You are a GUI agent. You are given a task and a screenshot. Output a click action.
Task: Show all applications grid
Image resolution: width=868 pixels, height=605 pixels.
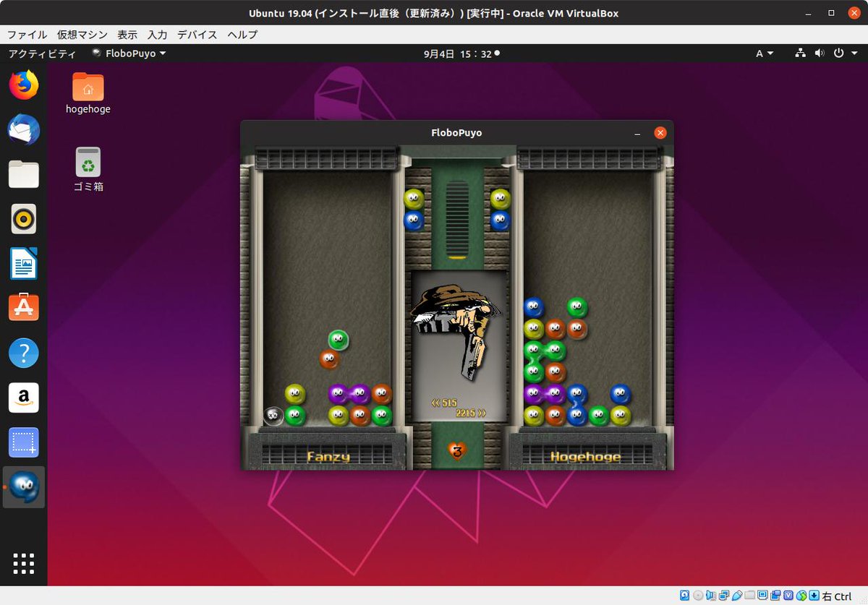coord(24,564)
